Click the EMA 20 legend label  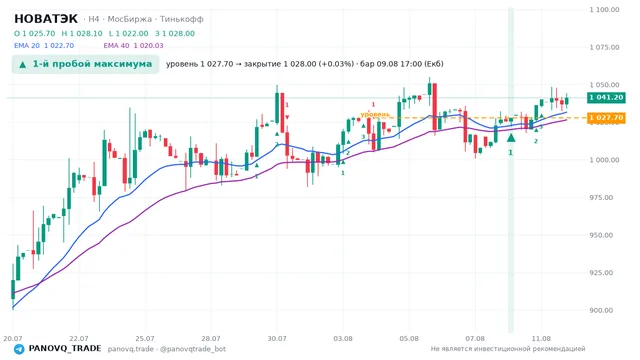point(27,45)
